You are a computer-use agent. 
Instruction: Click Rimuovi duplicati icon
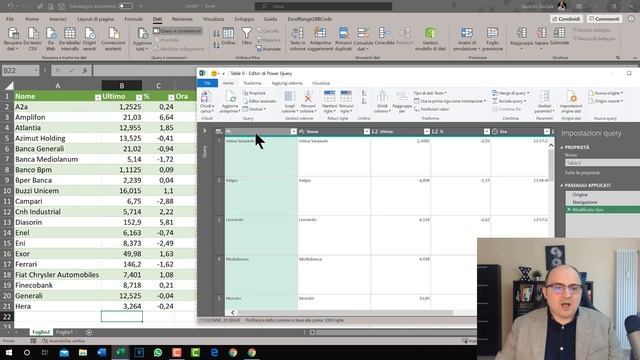coord(343,39)
